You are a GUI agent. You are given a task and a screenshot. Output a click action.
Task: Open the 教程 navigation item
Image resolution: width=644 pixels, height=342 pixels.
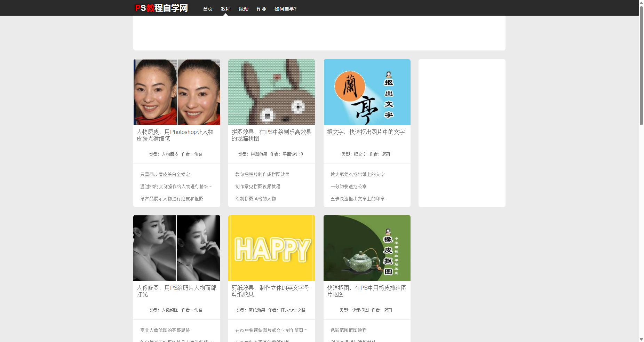click(x=225, y=9)
